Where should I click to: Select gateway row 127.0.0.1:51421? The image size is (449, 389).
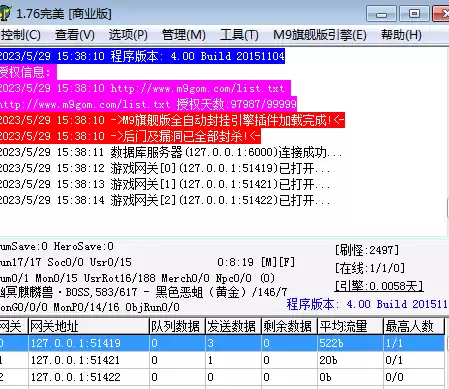tap(222, 360)
